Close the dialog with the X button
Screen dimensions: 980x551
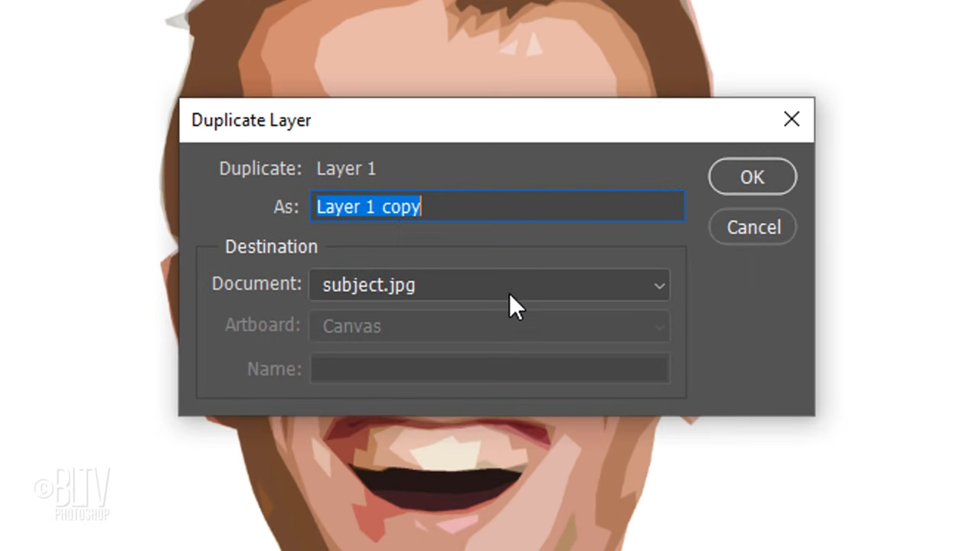[792, 119]
